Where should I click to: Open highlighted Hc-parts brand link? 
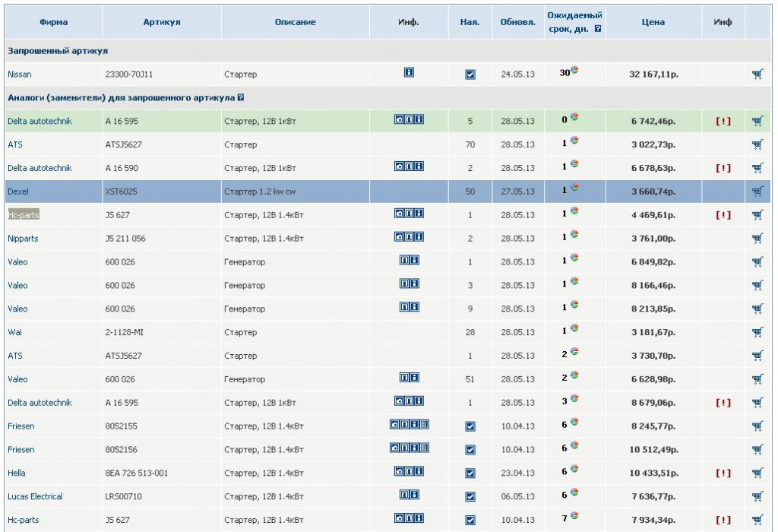tap(24, 215)
